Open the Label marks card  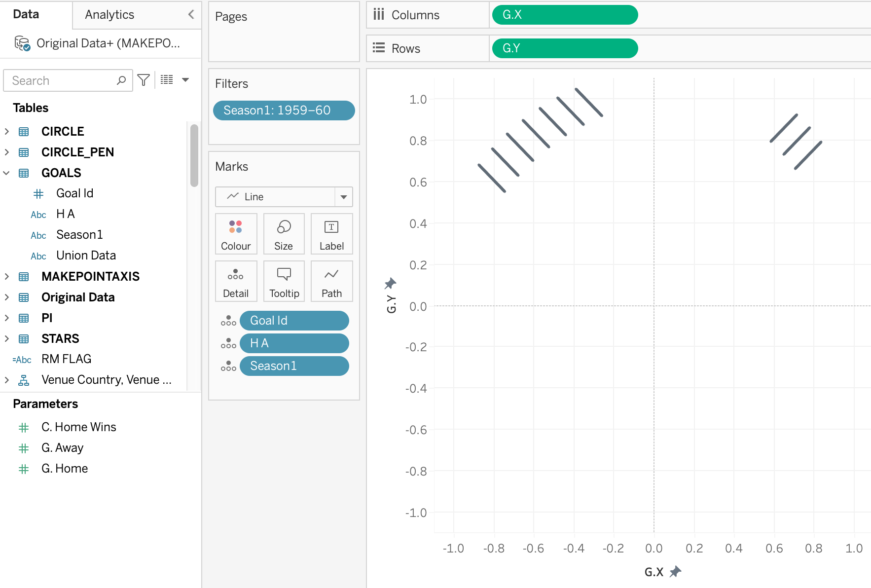331,234
